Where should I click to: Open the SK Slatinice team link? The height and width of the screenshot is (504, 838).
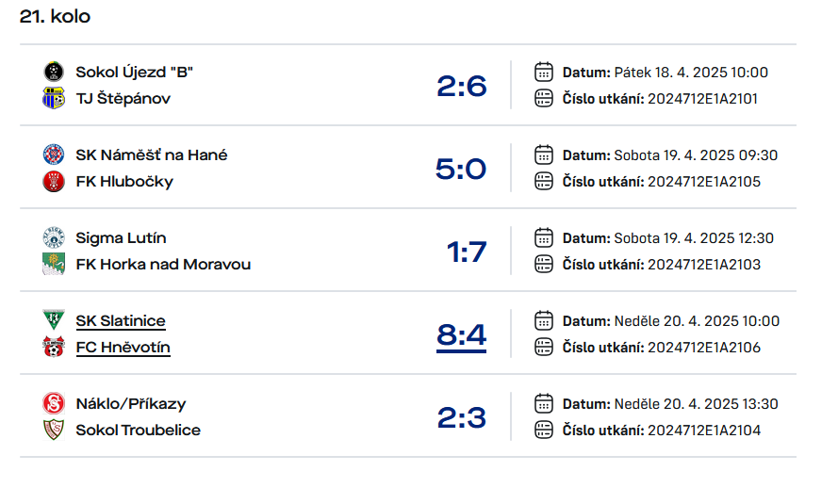coord(121,321)
